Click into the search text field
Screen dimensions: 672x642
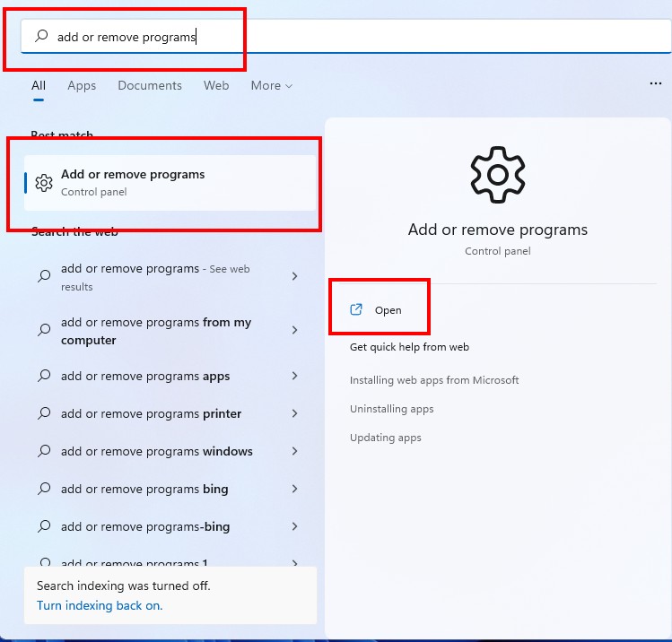click(345, 37)
